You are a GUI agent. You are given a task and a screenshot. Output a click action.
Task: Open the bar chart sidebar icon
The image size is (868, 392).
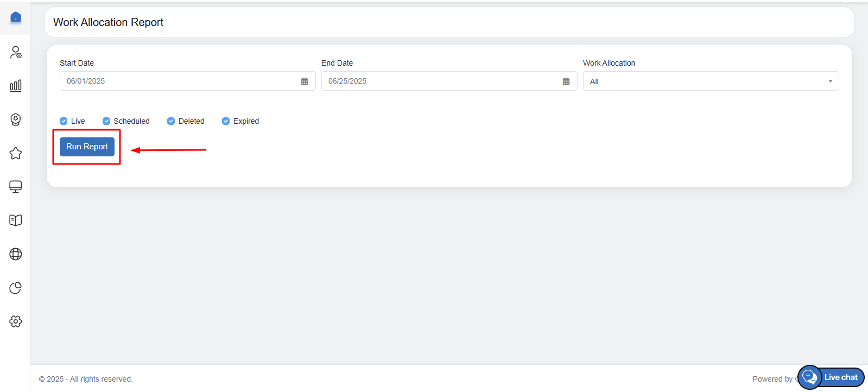coord(16,86)
